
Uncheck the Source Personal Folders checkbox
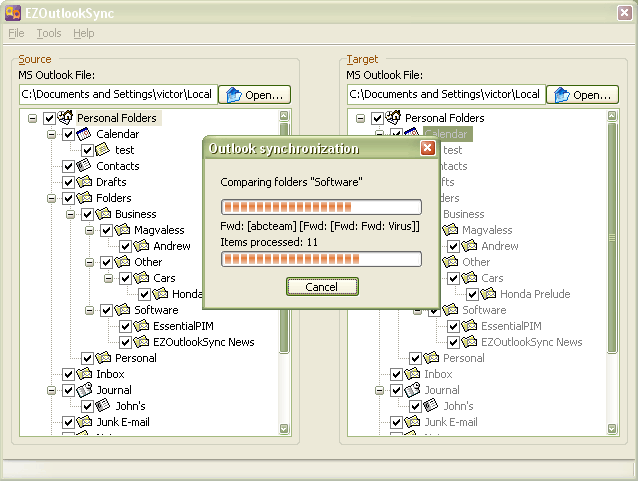click(49, 118)
